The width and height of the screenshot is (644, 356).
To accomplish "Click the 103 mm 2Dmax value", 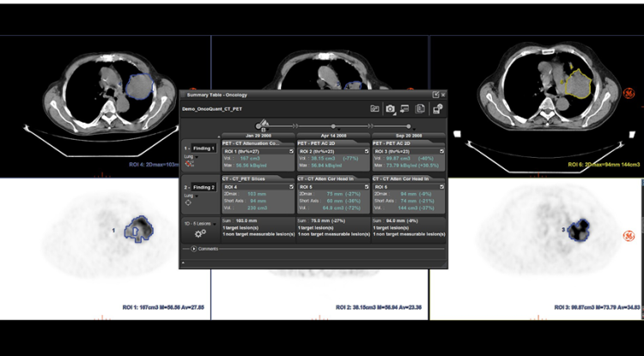I will 257,194.
